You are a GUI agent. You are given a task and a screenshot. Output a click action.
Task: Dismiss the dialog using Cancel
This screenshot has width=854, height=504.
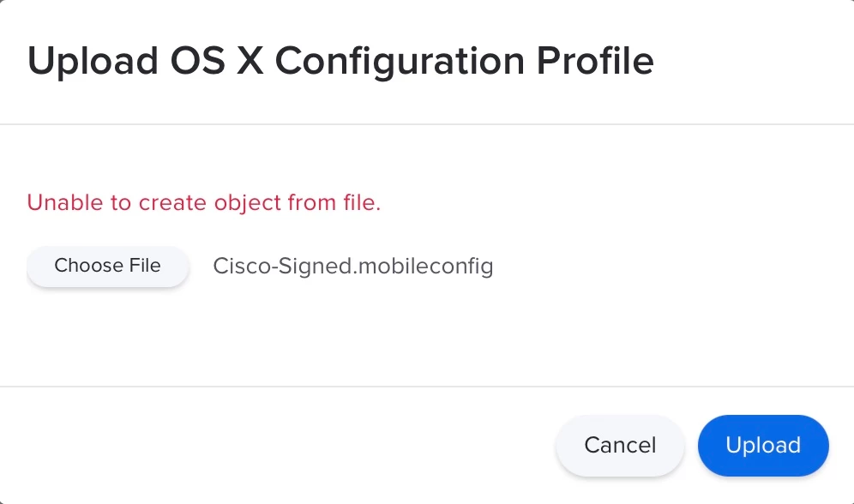(620, 446)
